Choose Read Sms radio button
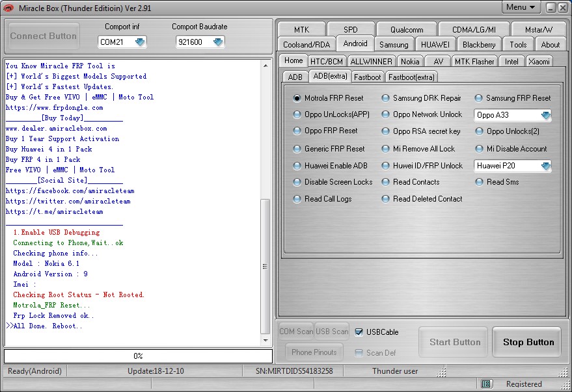This screenshot has height=392, width=572. (x=478, y=182)
